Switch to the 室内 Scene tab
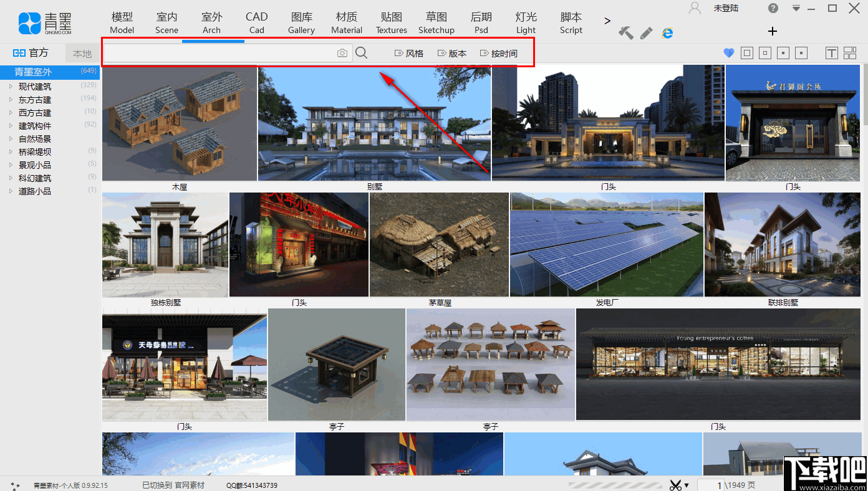 166,22
